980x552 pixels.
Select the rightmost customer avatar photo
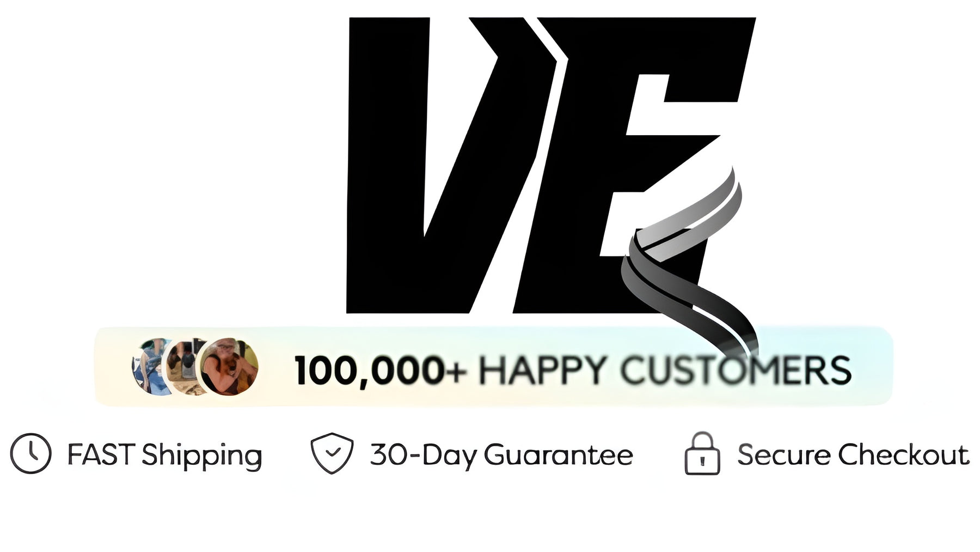[x=229, y=366]
